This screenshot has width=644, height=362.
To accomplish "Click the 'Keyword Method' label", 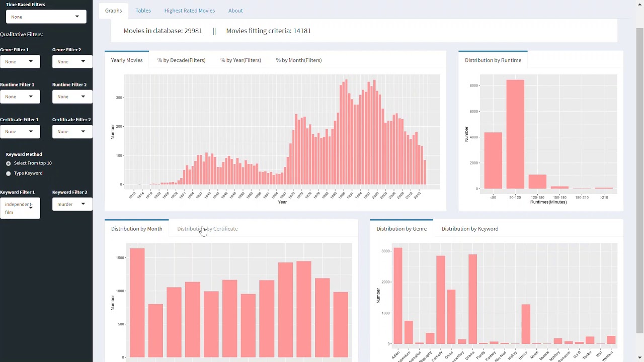I will pyautogui.click(x=24, y=154).
